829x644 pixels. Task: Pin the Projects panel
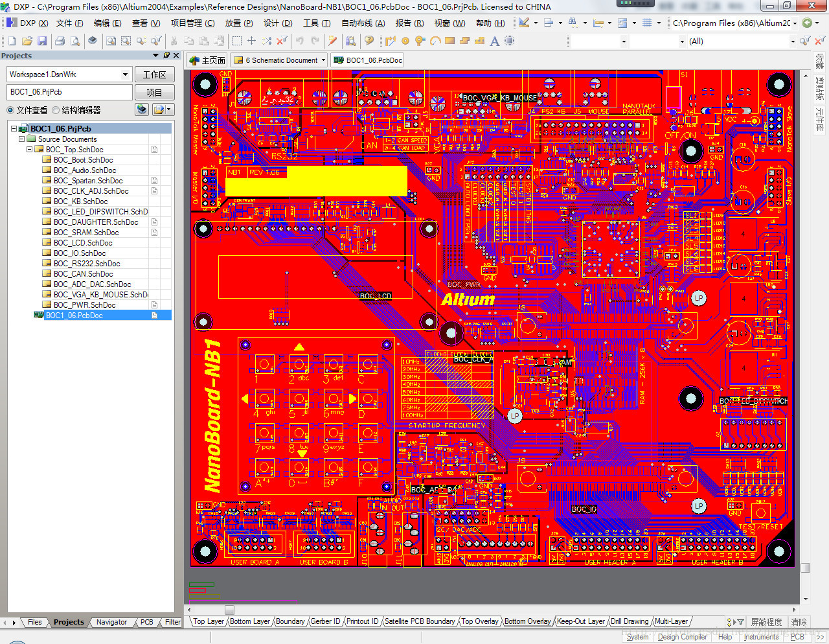[166, 55]
